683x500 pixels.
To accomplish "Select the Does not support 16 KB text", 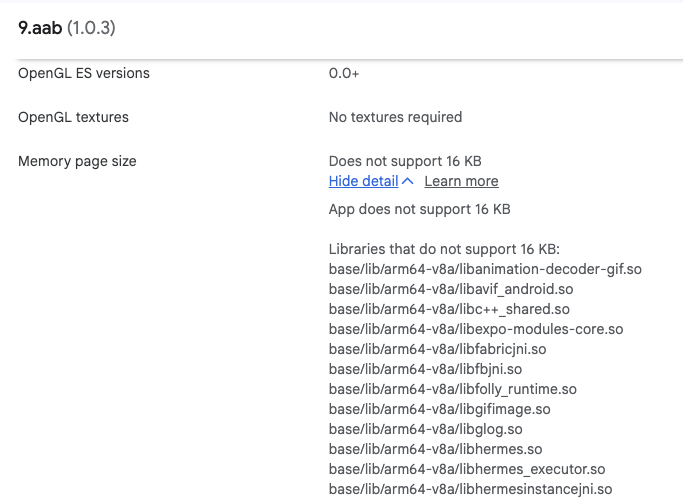I will coord(405,161).
